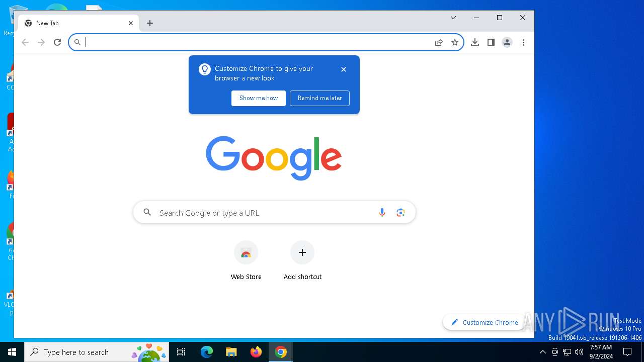The height and width of the screenshot is (362, 644).
Task: Open the Chrome three-dot menu
Action: pyautogui.click(x=523, y=43)
